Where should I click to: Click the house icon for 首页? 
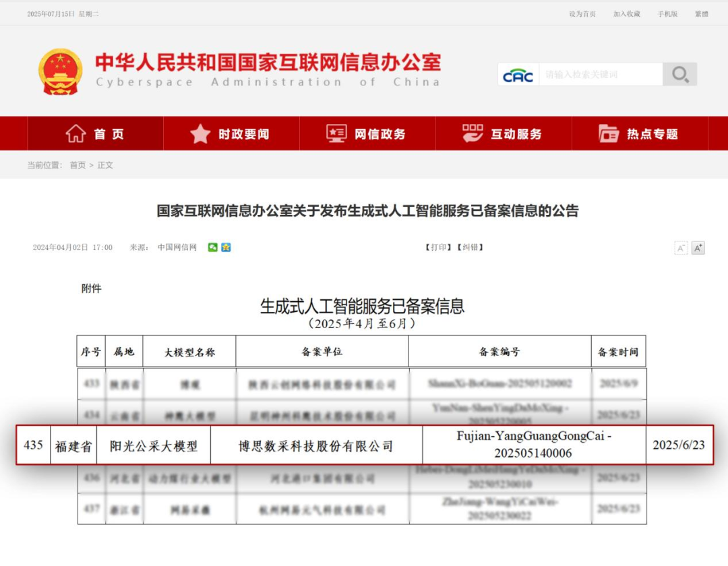coord(75,133)
